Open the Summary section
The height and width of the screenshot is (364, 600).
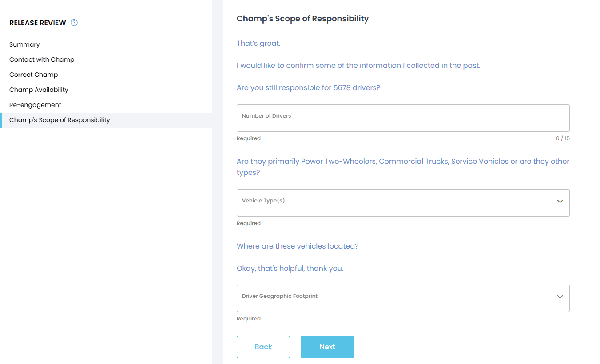24,44
